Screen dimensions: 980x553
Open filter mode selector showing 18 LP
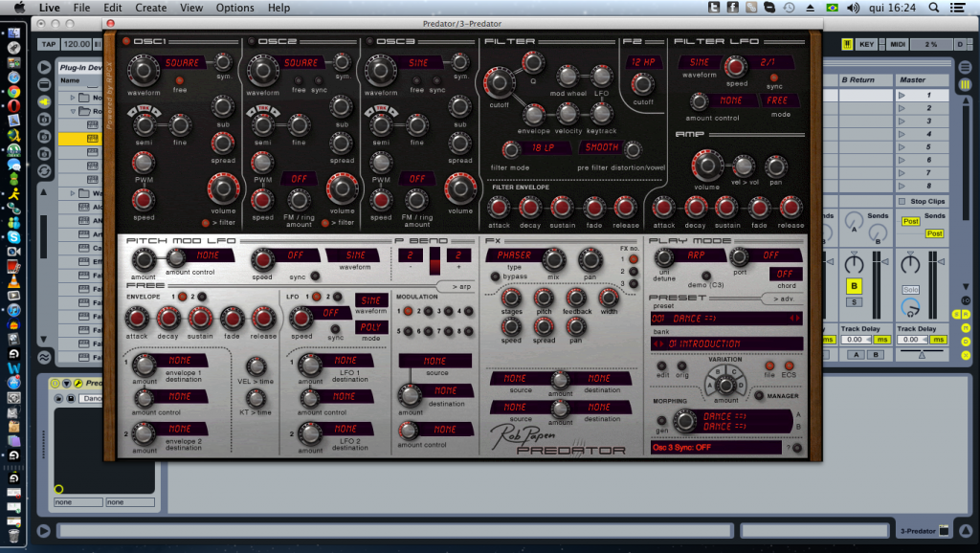coord(544,148)
